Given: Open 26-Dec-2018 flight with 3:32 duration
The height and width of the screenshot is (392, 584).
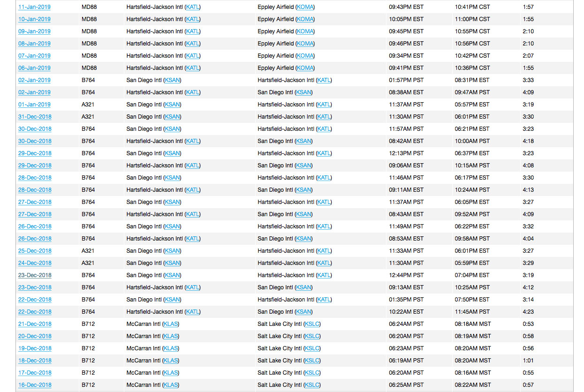Looking at the screenshot, I should [35, 226].
